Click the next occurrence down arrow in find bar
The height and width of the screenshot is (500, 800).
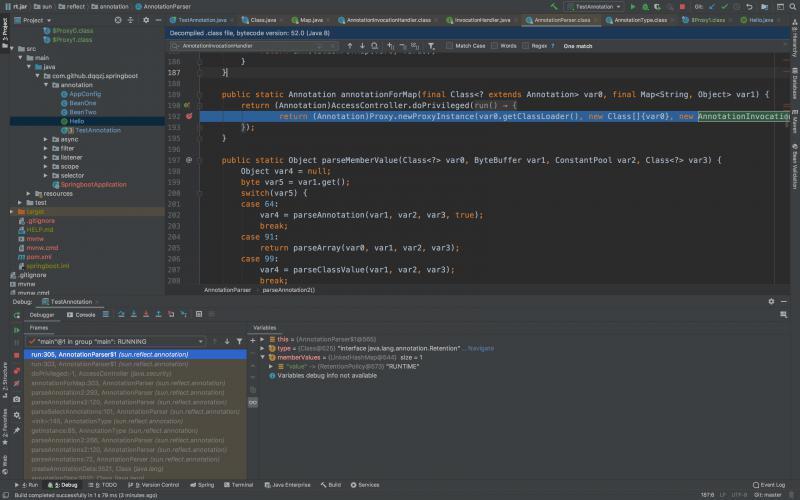click(x=363, y=45)
